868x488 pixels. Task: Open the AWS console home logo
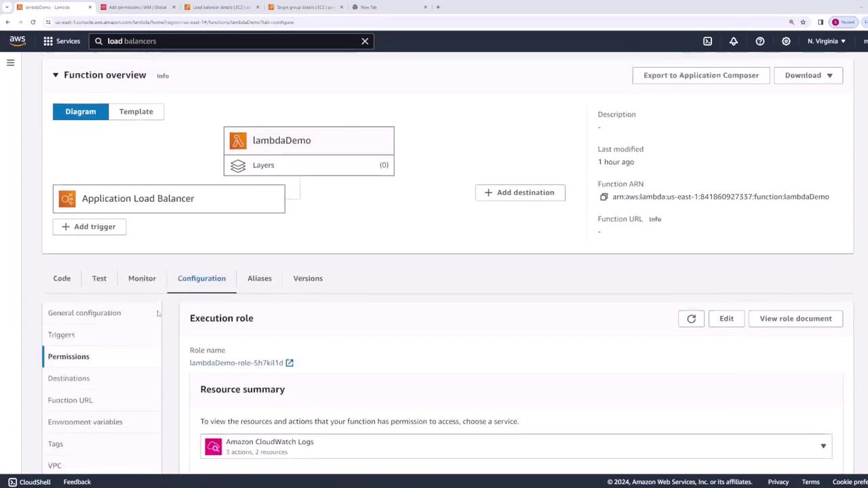click(18, 41)
